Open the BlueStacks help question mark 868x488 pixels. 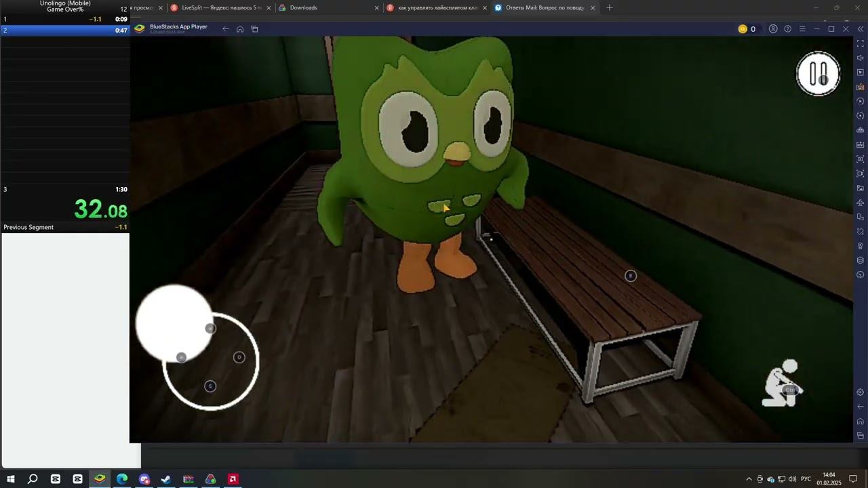tap(787, 29)
